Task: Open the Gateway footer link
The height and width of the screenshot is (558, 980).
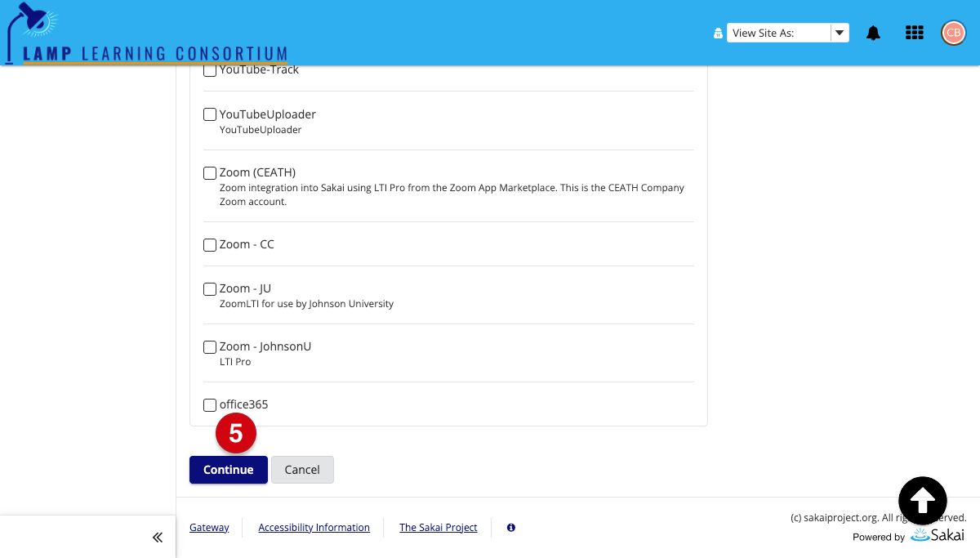Action: pyautogui.click(x=209, y=528)
